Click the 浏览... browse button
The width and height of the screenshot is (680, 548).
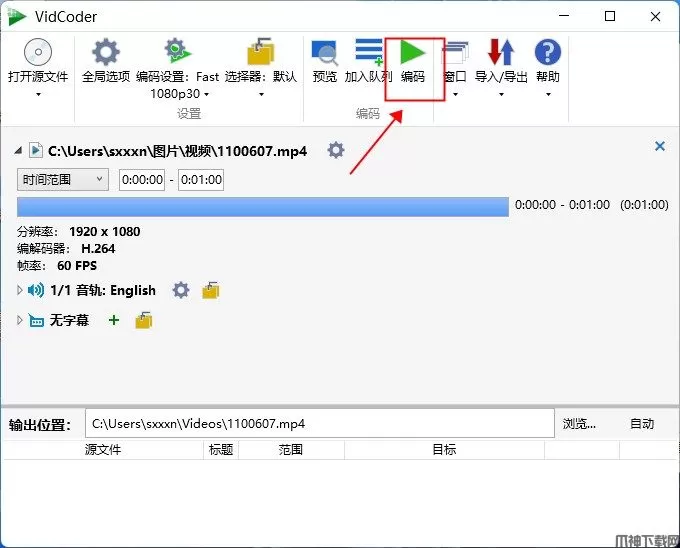579,424
